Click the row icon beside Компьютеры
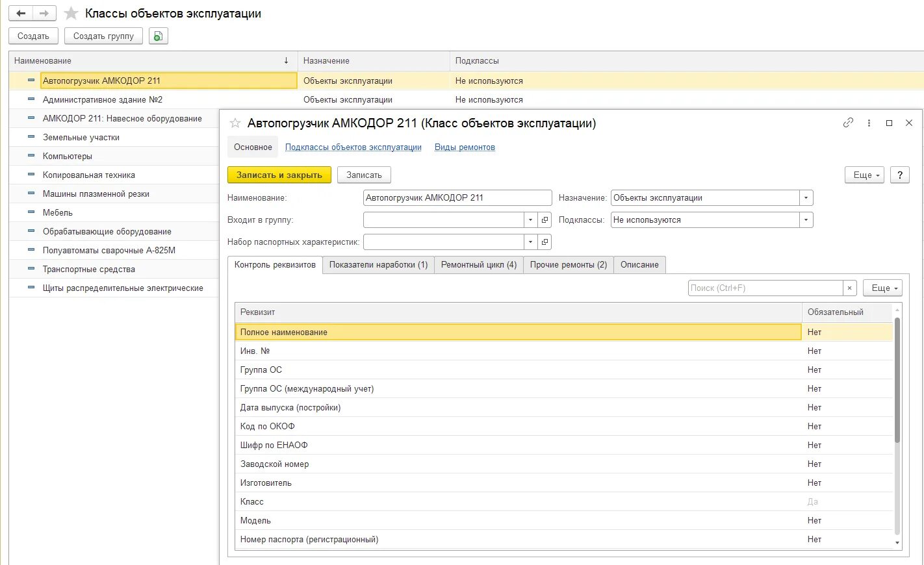The image size is (924, 565). pos(31,156)
